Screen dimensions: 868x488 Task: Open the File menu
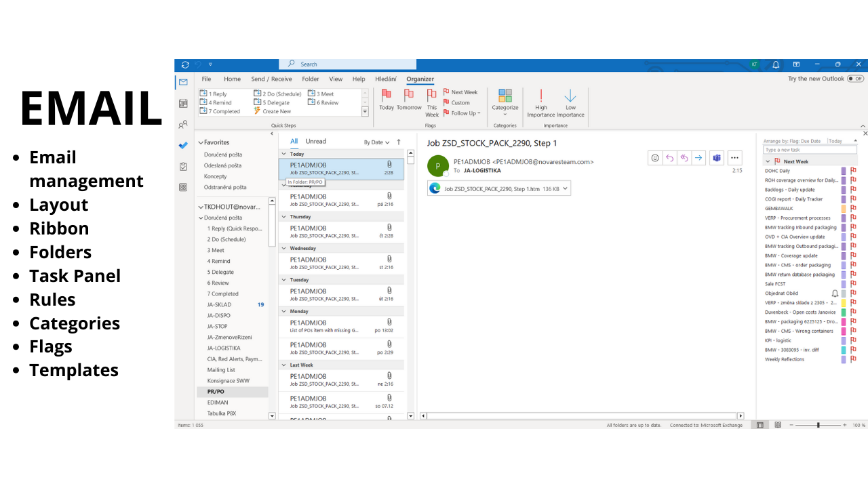[206, 79]
